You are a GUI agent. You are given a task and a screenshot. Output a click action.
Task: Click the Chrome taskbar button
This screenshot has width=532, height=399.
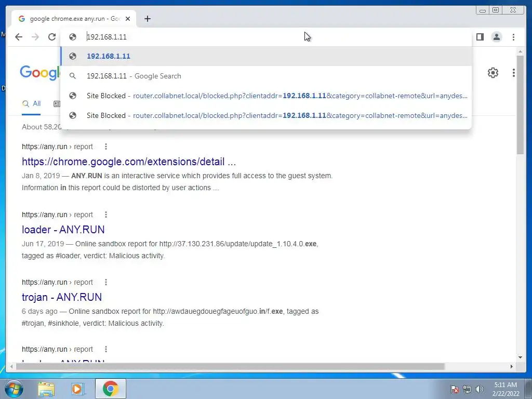tap(110, 389)
